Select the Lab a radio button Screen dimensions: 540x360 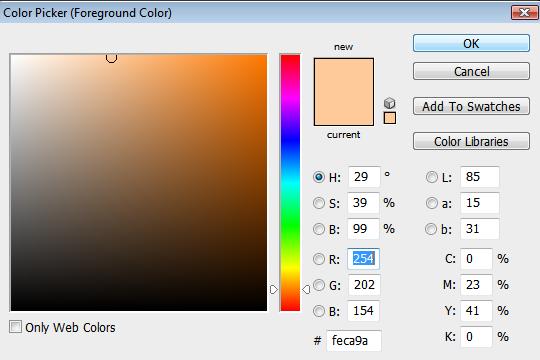coord(432,203)
